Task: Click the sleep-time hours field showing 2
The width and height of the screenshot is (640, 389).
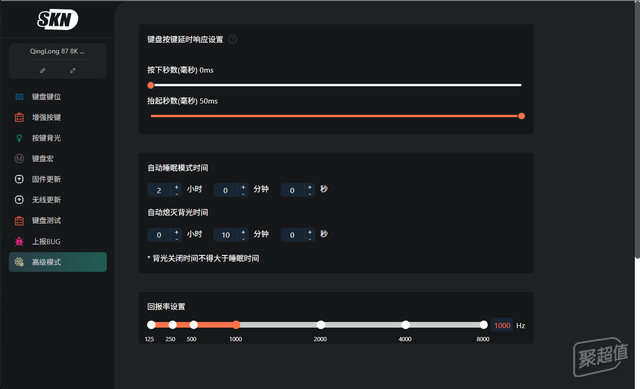Action: pyautogui.click(x=159, y=190)
